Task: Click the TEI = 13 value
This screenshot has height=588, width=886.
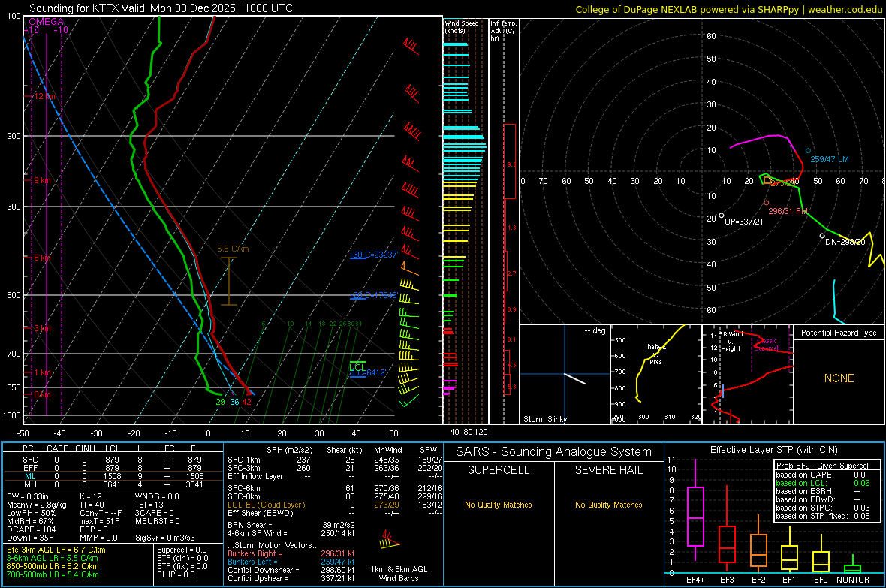Action: pyautogui.click(x=149, y=505)
